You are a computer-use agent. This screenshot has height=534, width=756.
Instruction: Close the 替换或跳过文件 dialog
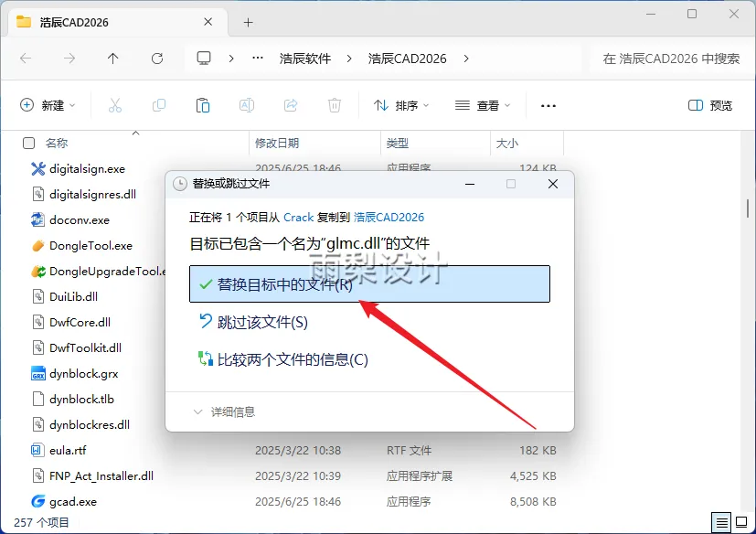553,184
